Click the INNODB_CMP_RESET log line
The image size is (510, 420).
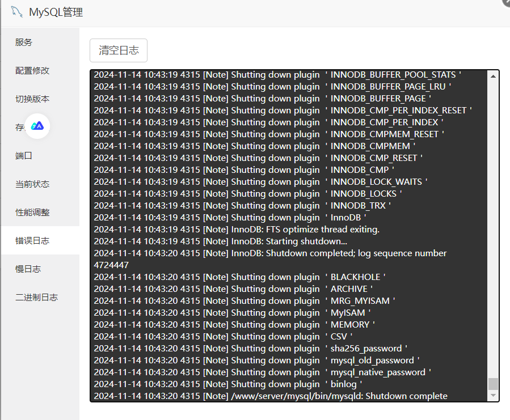(258, 158)
